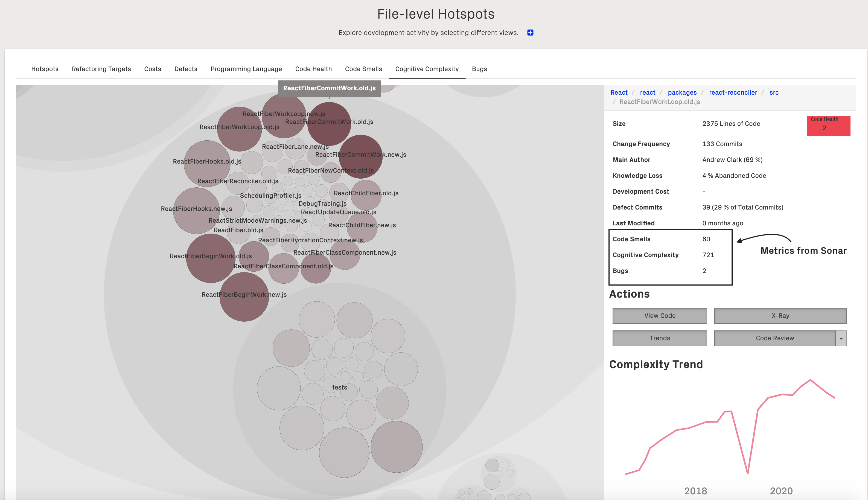Click the Code Review button
Screen dimensions: 868x500
[774, 338]
